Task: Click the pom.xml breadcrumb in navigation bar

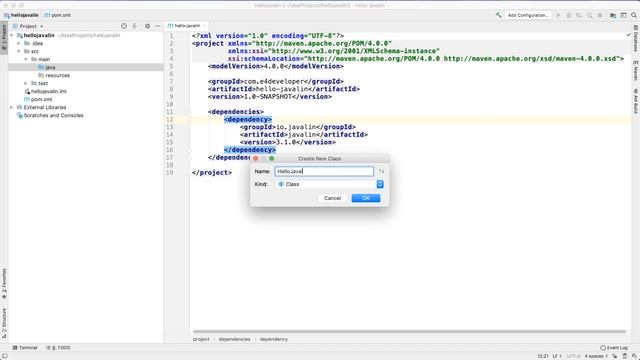Action: 57,15
